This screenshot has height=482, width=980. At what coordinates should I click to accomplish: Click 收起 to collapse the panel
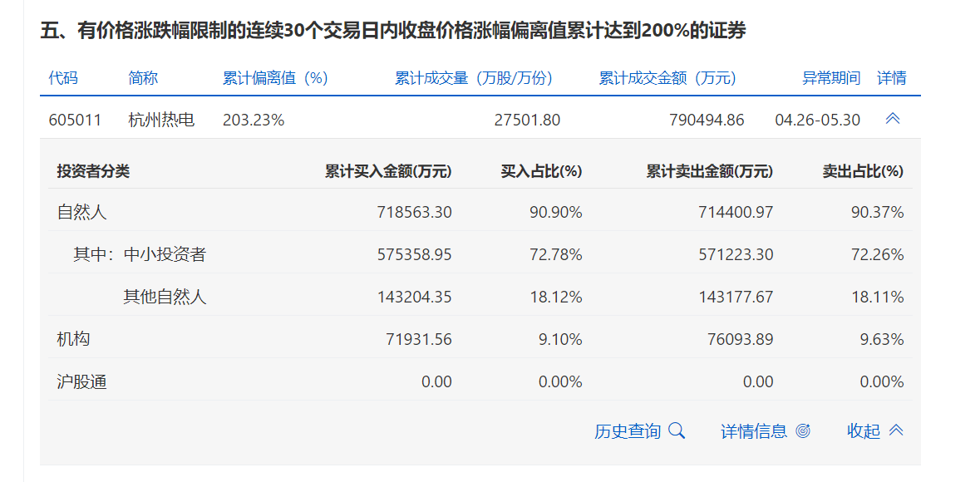864,430
